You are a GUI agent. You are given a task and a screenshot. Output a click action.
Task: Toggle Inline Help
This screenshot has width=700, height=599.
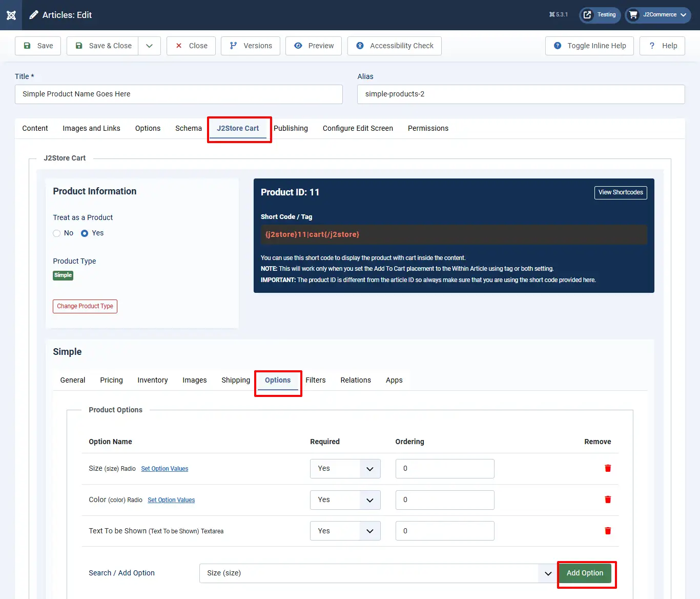point(589,46)
